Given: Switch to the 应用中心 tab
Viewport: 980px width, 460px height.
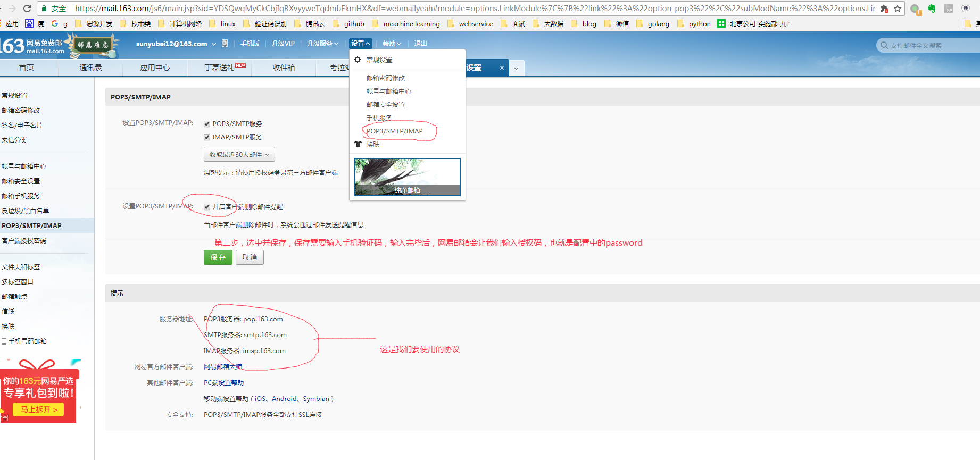Looking at the screenshot, I should (155, 68).
